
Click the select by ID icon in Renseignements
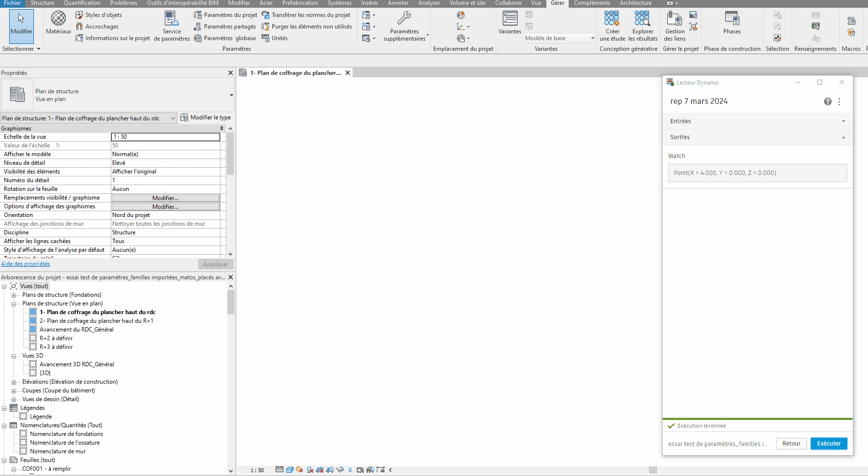coord(816,27)
